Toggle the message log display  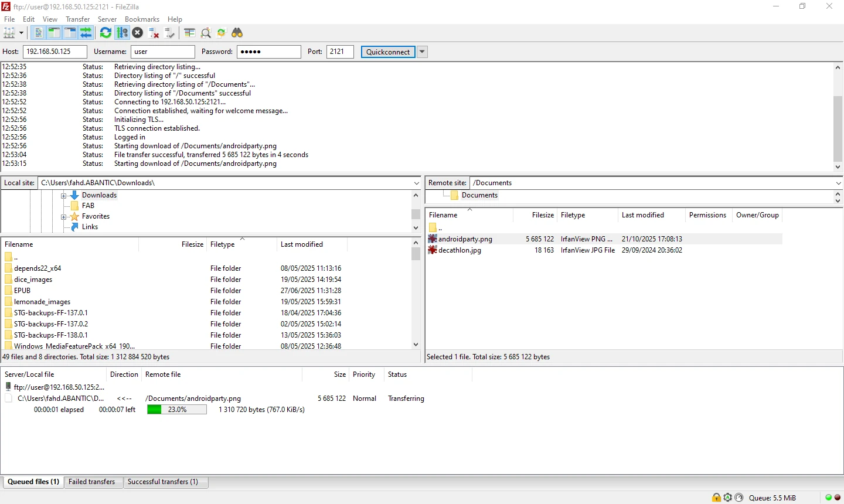pyautogui.click(x=38, y=33)
